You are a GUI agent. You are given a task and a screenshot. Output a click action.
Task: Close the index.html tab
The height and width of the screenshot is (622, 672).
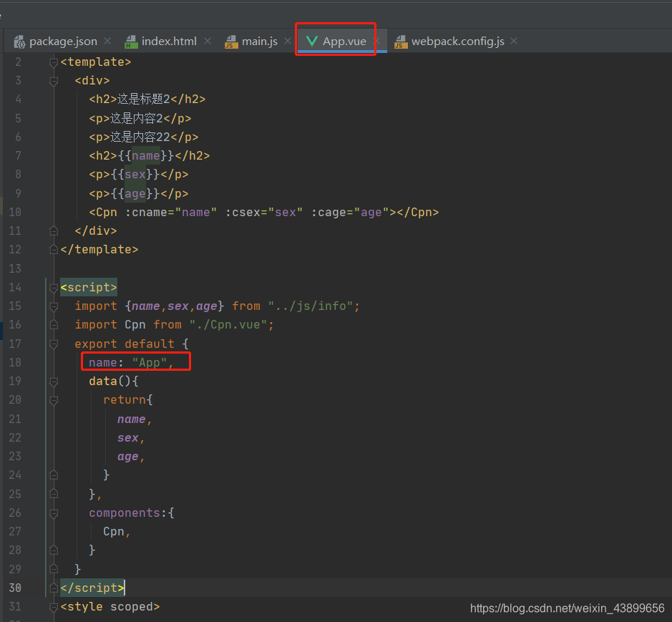(x=208, y=41)
